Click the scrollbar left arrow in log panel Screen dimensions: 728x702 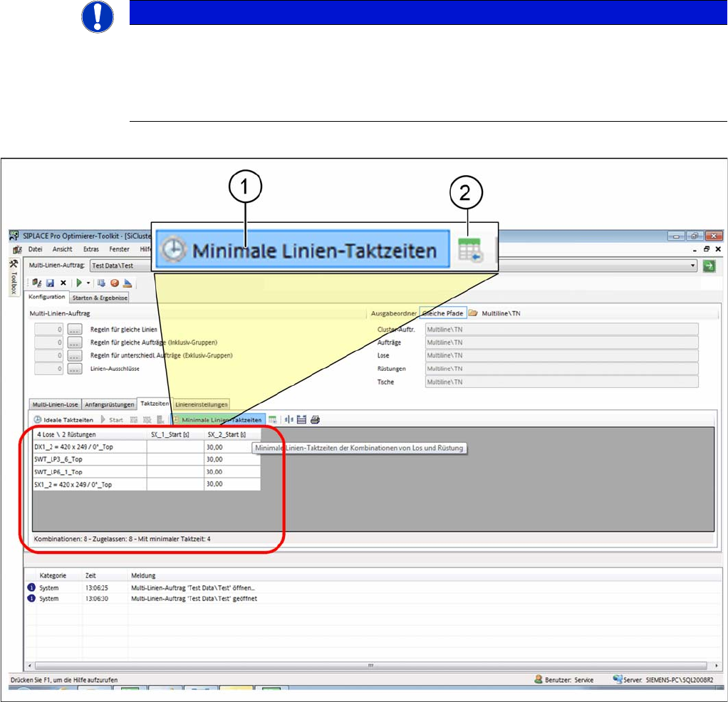click(30, 666)
